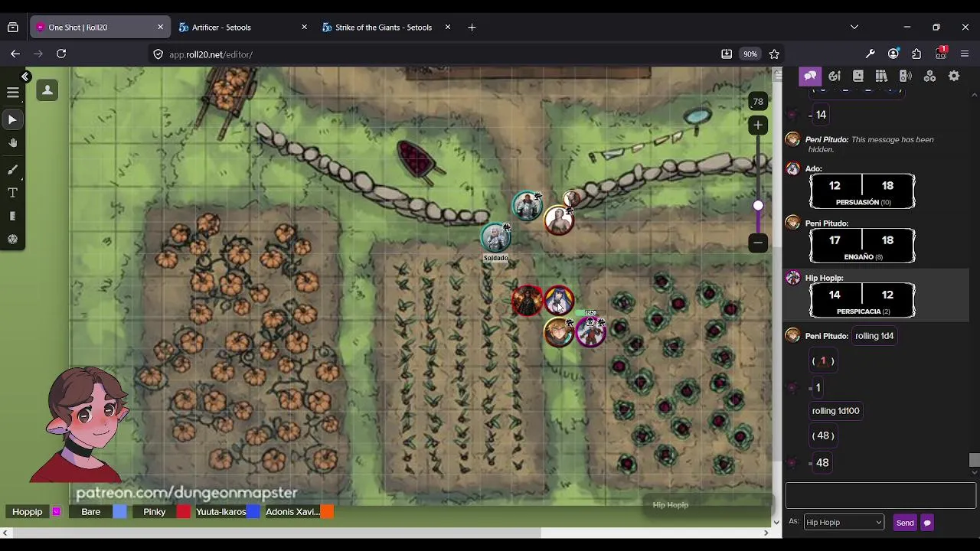Image resolution: width=980 pixels, height=551 pixels.
Task: Click the chat panel scrollbar thumb
Action: click(974, 459)
